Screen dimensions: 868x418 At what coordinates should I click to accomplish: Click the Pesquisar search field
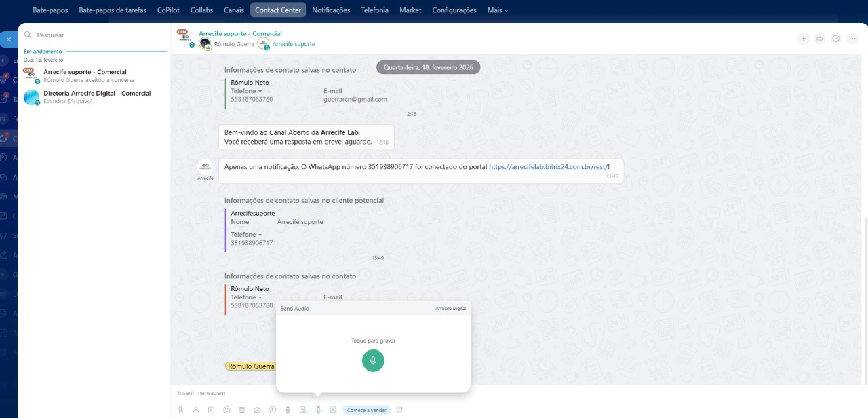tap(95, 35)
